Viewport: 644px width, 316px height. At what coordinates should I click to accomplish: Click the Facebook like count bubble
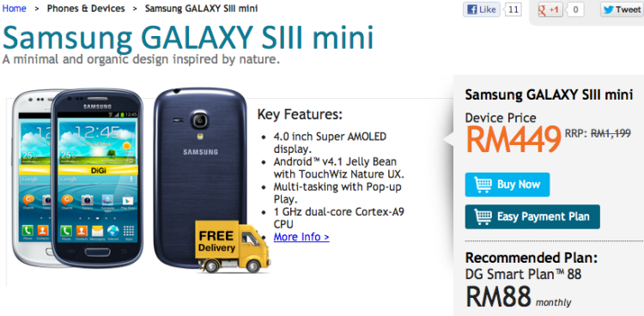512,9
